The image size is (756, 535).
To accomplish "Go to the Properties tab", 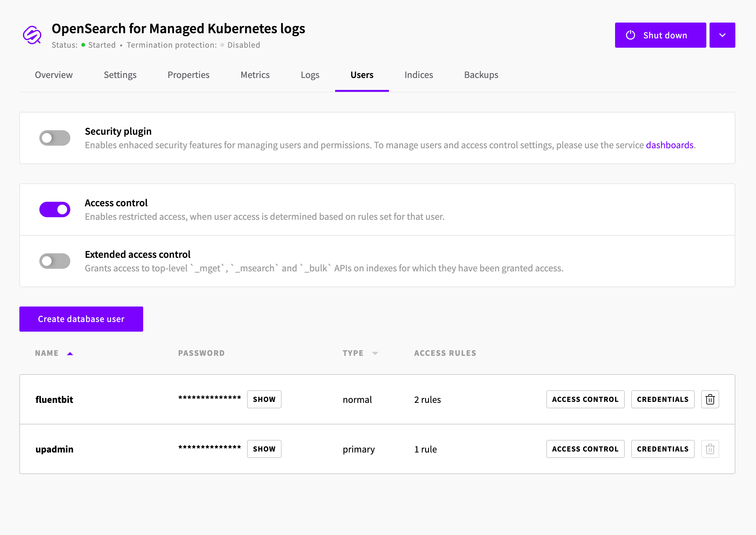I will (x=189, y=75).
